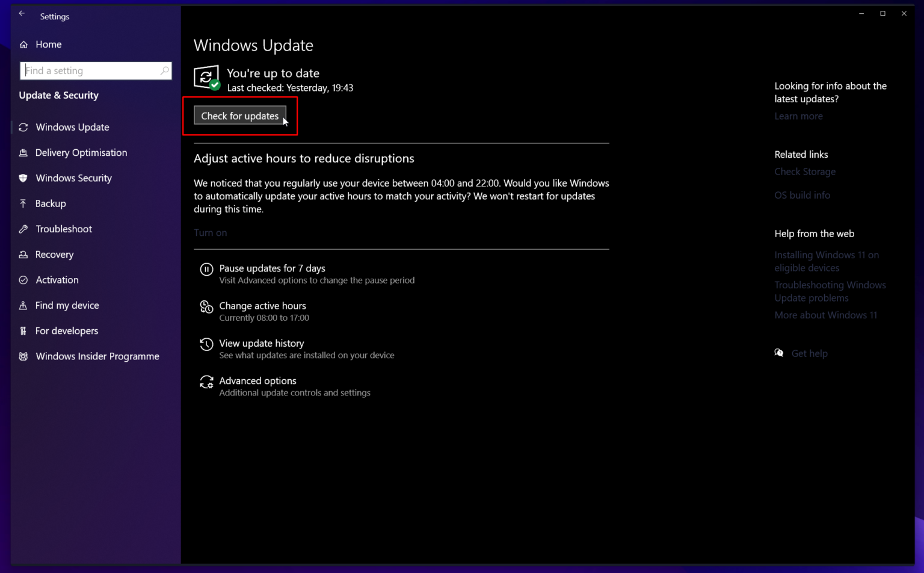Click the Pause updates for 7 days icon
Screen dimensions: 924x573
pyautogui.click(x=206, y=269)
